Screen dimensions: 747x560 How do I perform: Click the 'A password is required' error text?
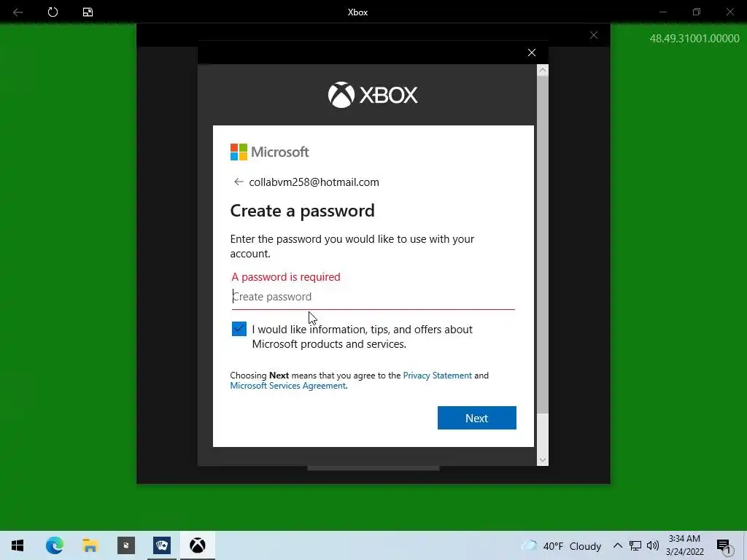point(286,276)
